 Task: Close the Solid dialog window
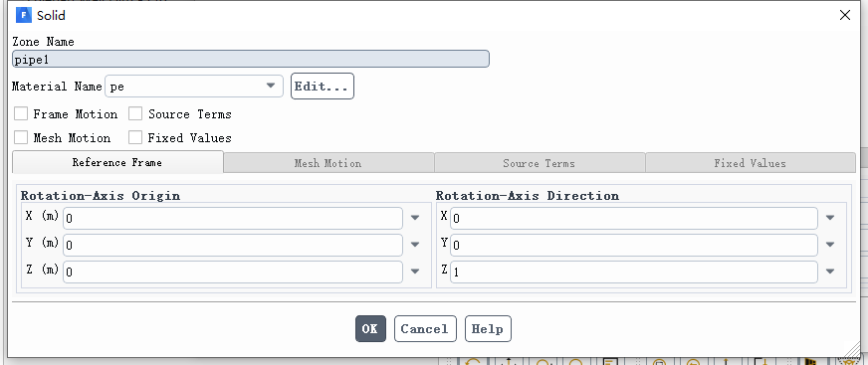845,16
